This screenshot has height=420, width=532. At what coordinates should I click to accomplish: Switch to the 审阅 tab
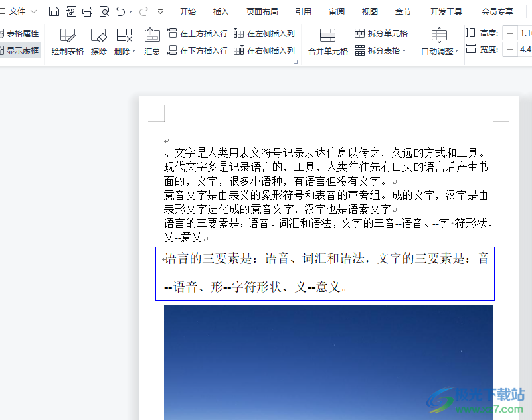point(337,12)
